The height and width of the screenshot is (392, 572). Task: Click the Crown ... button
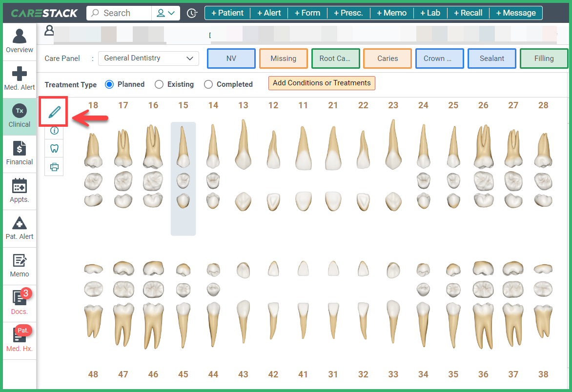pyautogui.click(x=440, y=59)
